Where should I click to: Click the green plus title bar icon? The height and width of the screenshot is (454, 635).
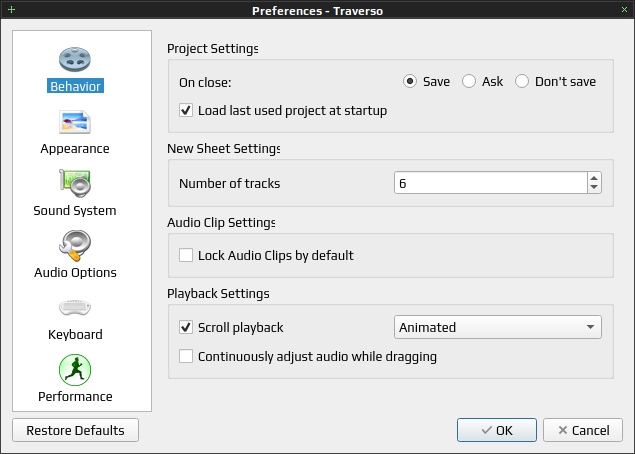[x=11, y=9]
